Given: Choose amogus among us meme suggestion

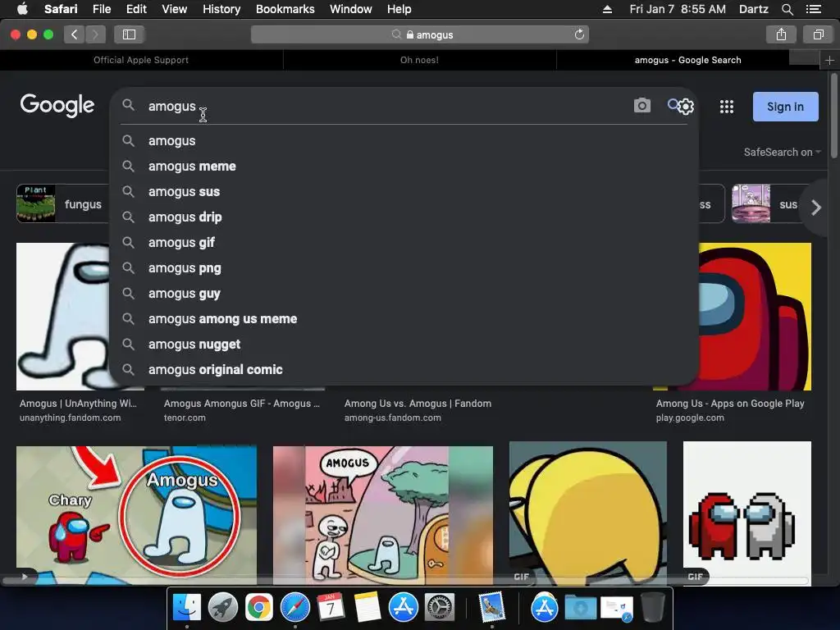Looking at the screenshot, I should [x=404, y=319].
